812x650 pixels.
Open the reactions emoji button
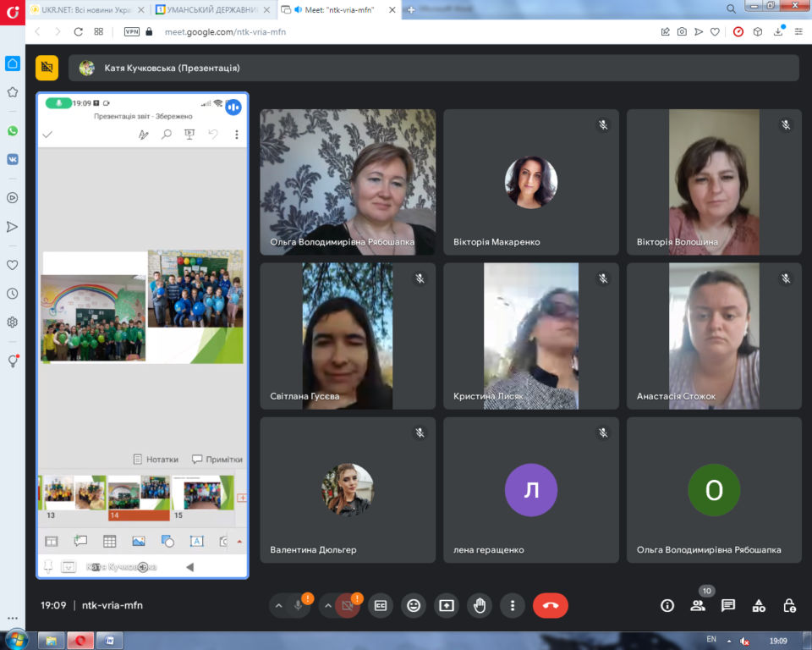pos(414,605)
